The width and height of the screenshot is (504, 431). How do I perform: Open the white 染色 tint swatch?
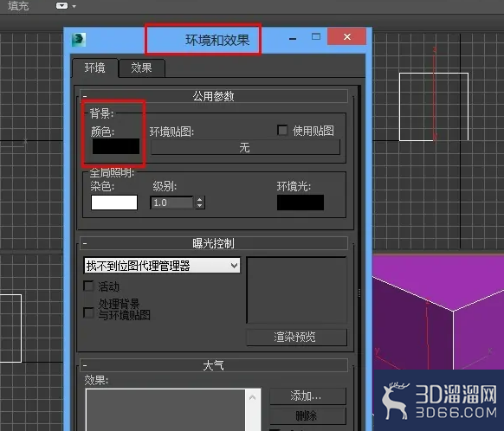tap(114, 203)
